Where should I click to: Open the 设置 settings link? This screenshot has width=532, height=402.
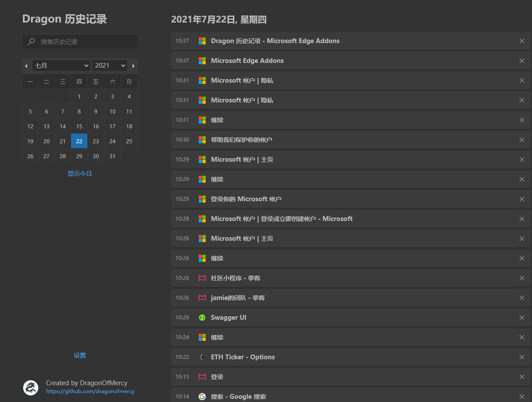80,356
